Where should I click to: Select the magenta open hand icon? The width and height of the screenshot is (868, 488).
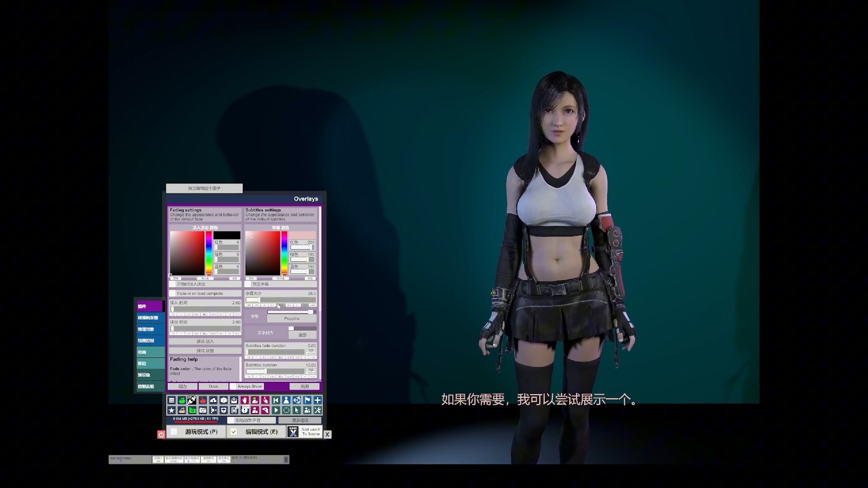[x=245, y=400]
